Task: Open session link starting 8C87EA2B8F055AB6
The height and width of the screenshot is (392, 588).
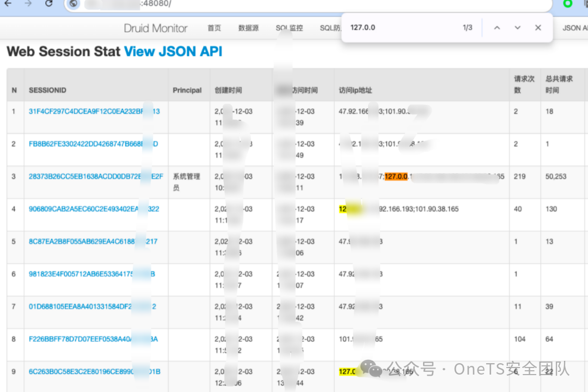Action: click(x=93, y=242)
